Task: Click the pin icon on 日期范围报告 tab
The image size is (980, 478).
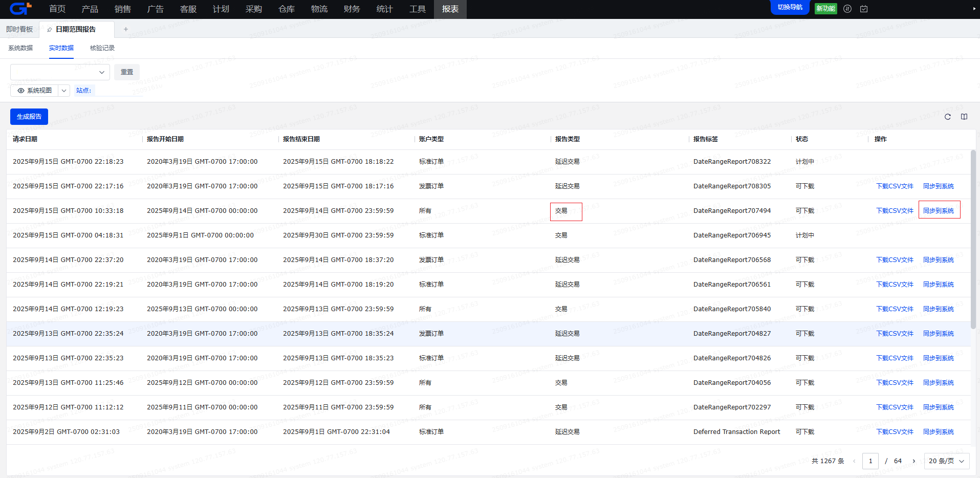Action: [x=50, y=30]
